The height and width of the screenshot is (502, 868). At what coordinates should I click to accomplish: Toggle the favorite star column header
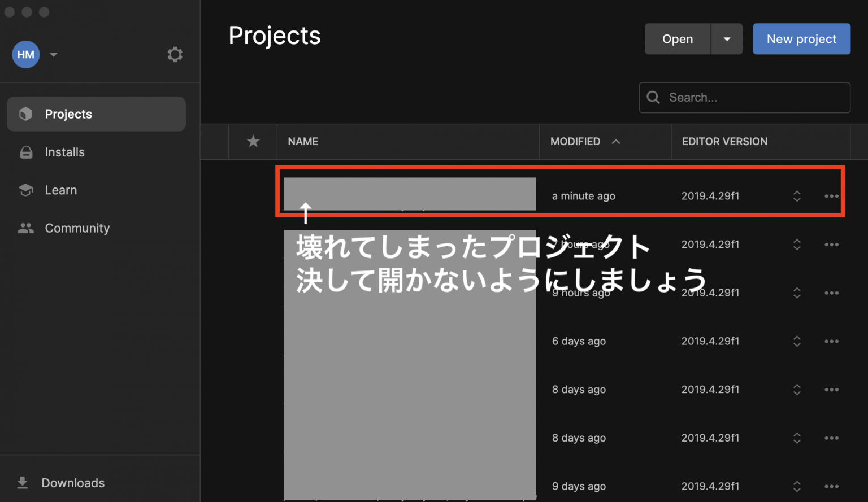pyautogui.click(x=253, y=141)
